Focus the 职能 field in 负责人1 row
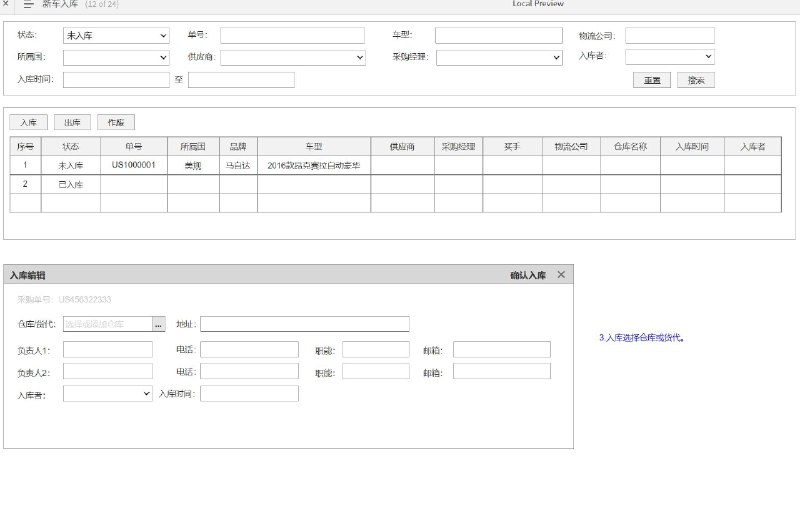The height and width of the screenshot is (526, 800). click(x=376, y=349)
